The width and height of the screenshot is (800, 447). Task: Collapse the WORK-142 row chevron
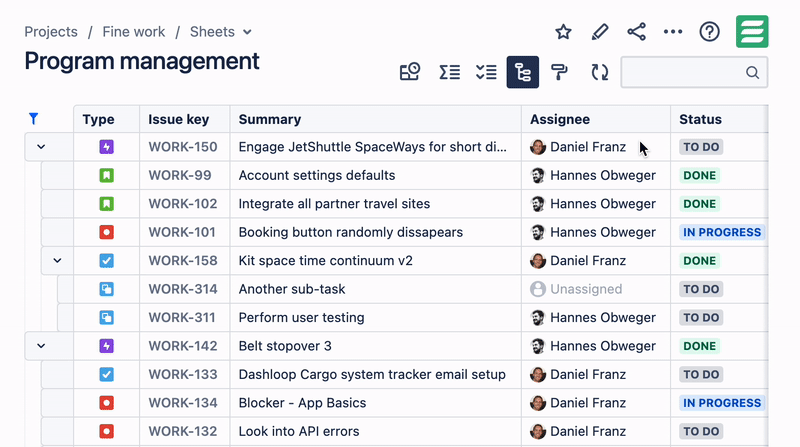(41, 346)
